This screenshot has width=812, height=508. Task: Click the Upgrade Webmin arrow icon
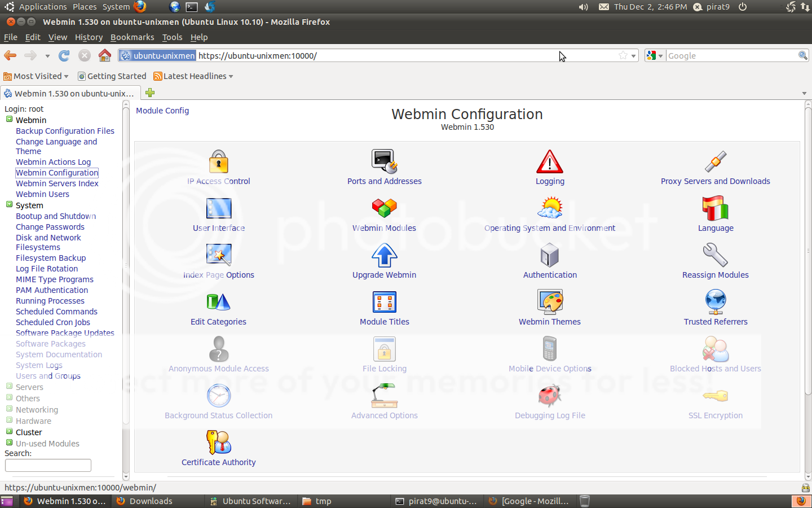[385, 255]
